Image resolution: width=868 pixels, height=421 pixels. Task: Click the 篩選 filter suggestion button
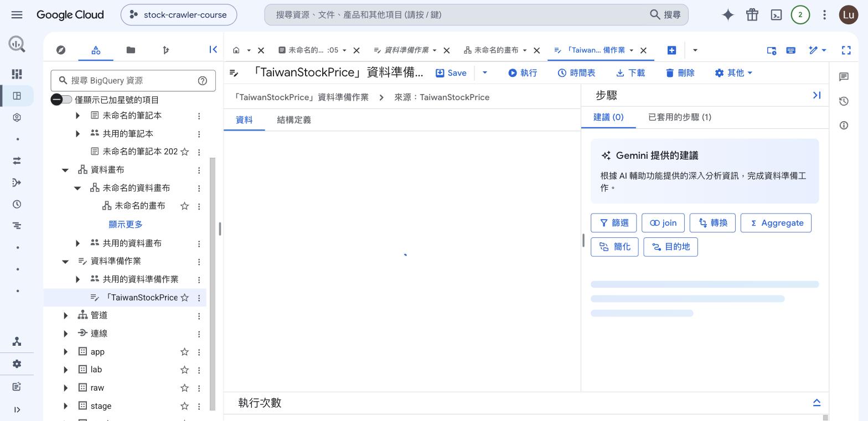tap(613, 223)
